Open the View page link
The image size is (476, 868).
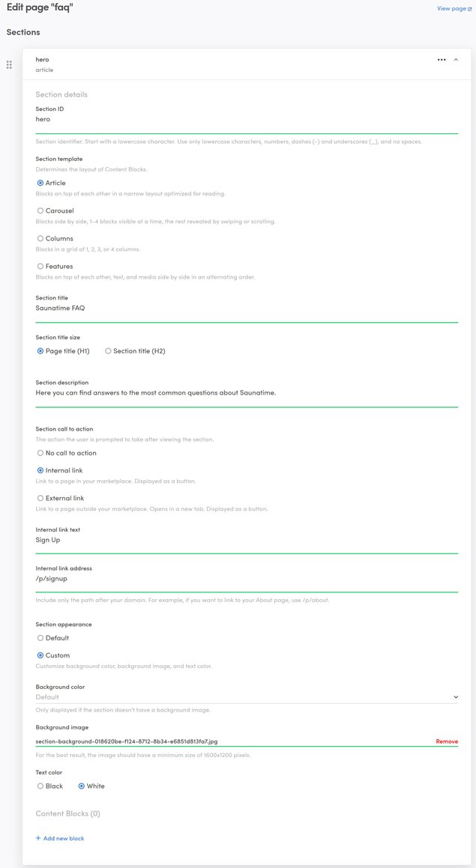click(x=451, y=8)
